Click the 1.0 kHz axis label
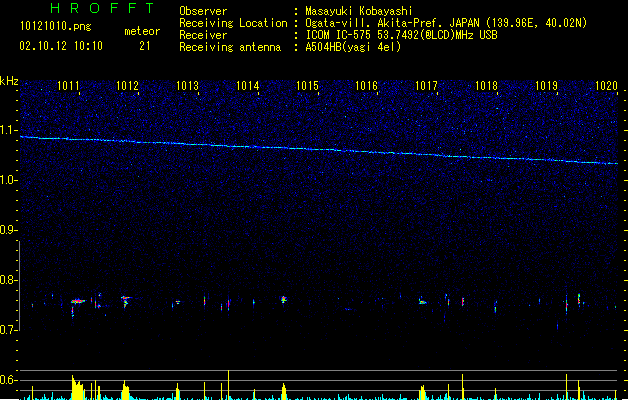 click(9, 180)
